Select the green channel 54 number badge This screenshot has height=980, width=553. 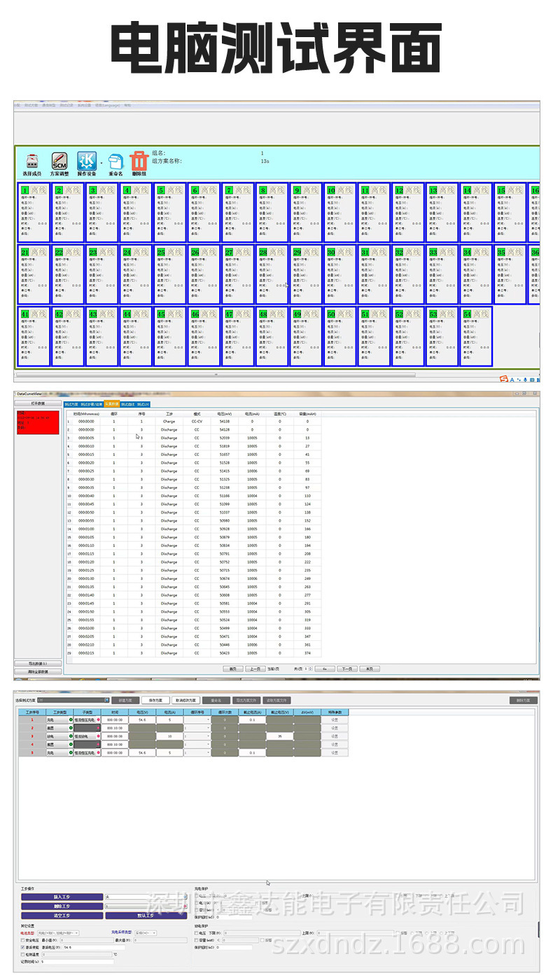(x=467, y=315)
